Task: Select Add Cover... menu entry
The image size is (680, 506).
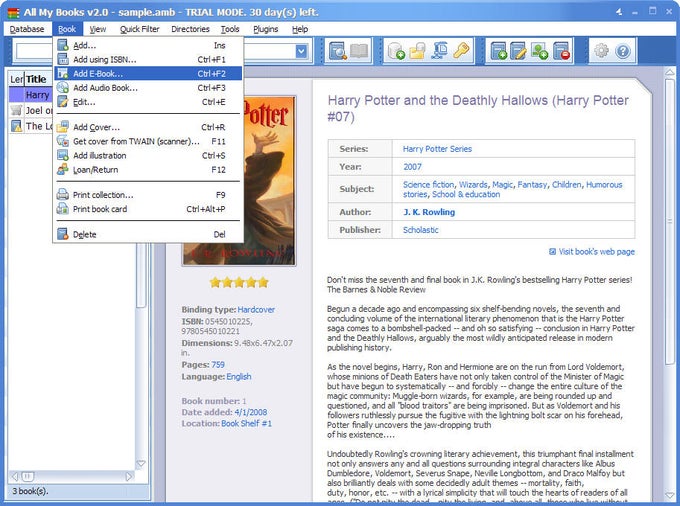Action: pyautogui.click(x=147, y=127)
